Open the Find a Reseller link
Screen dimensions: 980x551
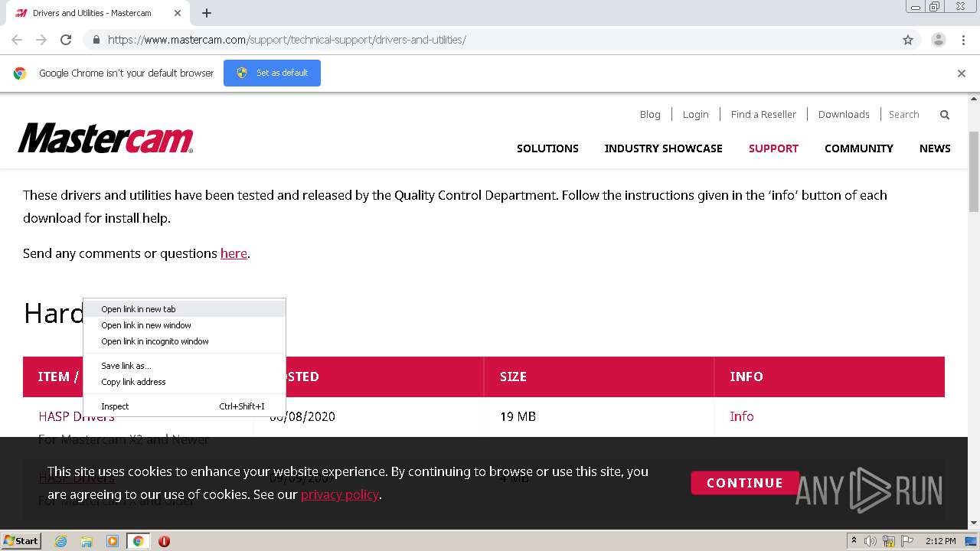763,114
